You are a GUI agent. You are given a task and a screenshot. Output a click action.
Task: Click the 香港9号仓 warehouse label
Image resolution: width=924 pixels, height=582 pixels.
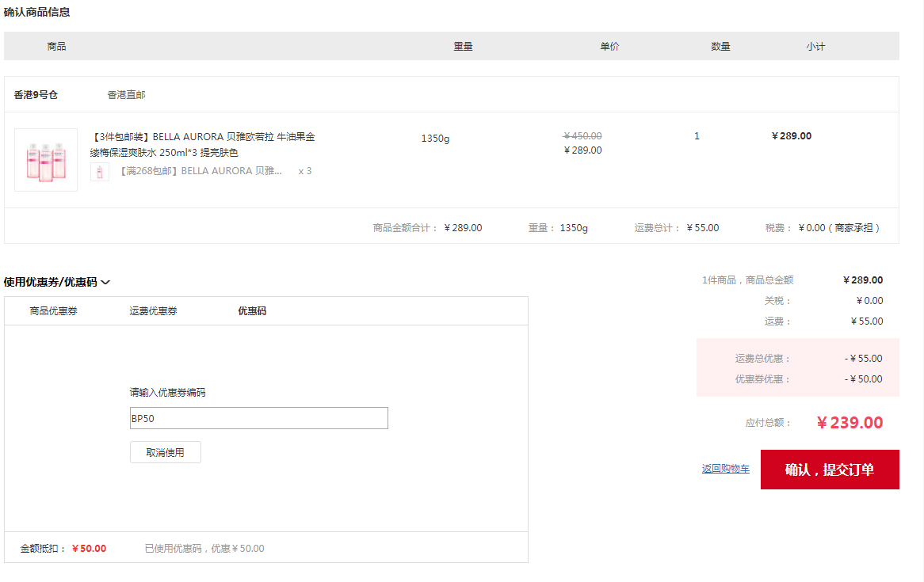coord(36,95)
